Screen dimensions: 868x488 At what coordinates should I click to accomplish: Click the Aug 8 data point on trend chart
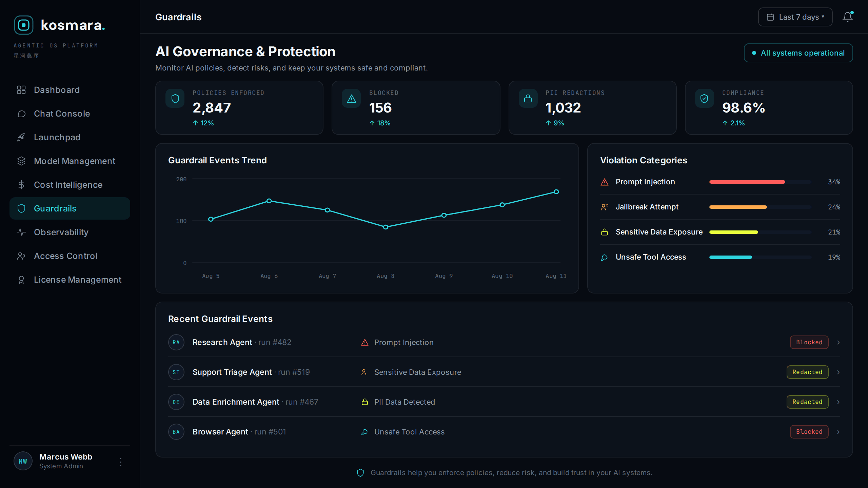[x=386, y=227]
